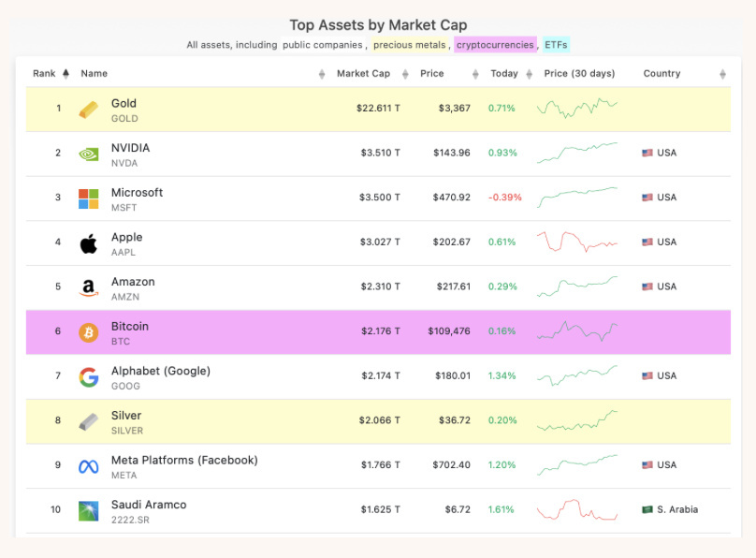Screen dimensions: 756x558
Task: Sort by Price column sort arrows
Action: click(475, 74)
